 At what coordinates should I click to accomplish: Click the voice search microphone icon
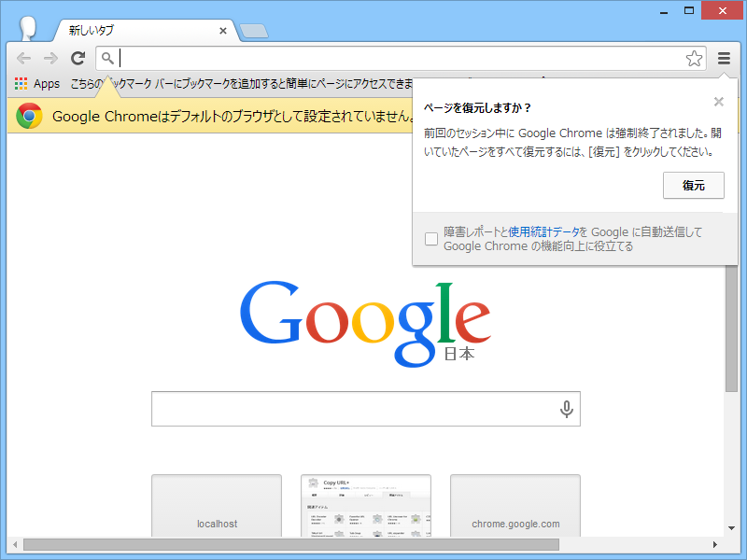coord(566,409)
